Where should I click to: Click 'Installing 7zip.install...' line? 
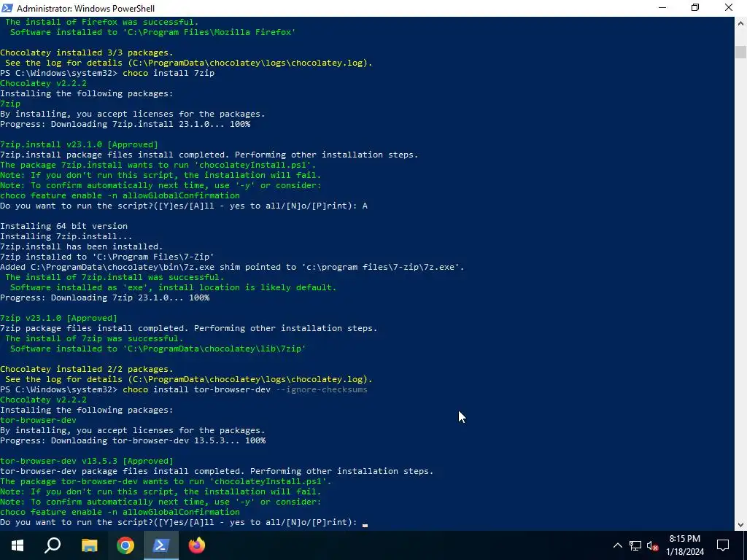pos(66,236)
